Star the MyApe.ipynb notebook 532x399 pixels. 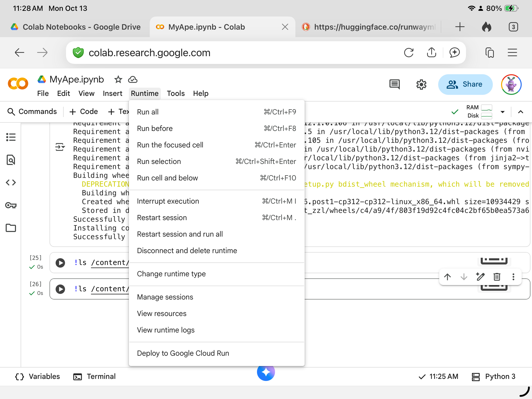tap(118, 80)
